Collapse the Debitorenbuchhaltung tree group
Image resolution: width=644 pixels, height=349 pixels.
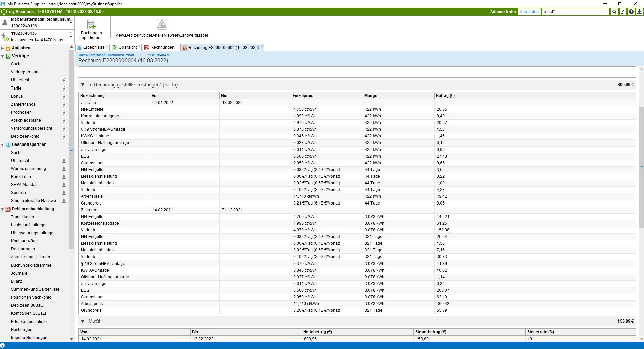(3, 209)
